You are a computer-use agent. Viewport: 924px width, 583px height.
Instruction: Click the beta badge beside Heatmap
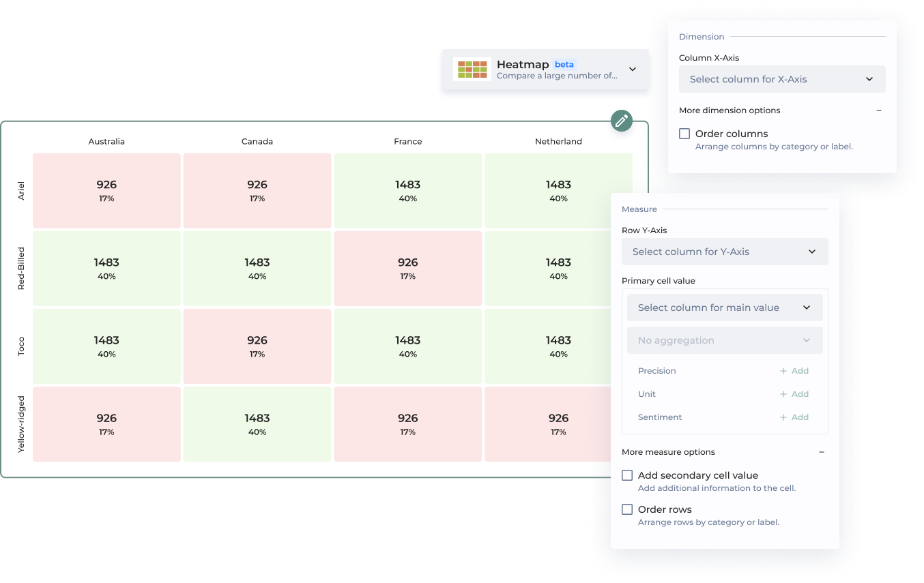tap(564, 64)
